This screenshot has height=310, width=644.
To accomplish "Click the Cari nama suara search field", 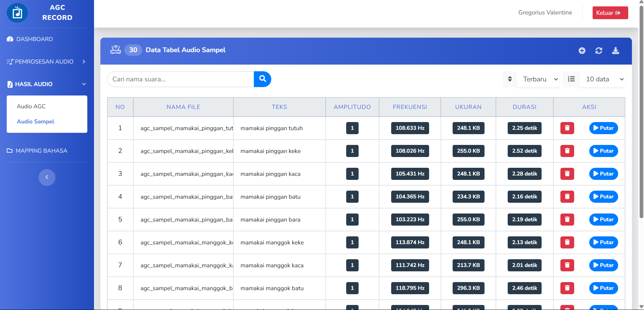I will coord(181,79).
